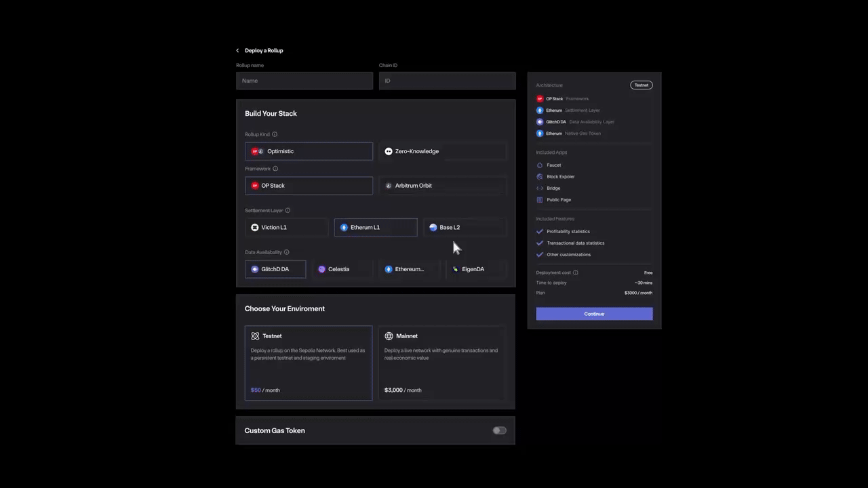This screenshot has height=488, width=868.
Task: Select Base L2 settlement layer
Action: click(465, 228)
